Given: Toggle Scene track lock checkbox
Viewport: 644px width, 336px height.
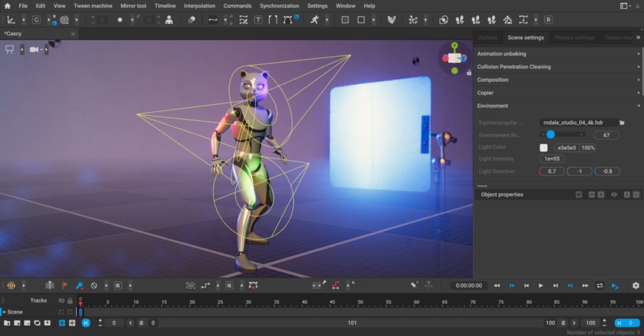Looking at the screenshot, I should [70, 312].
